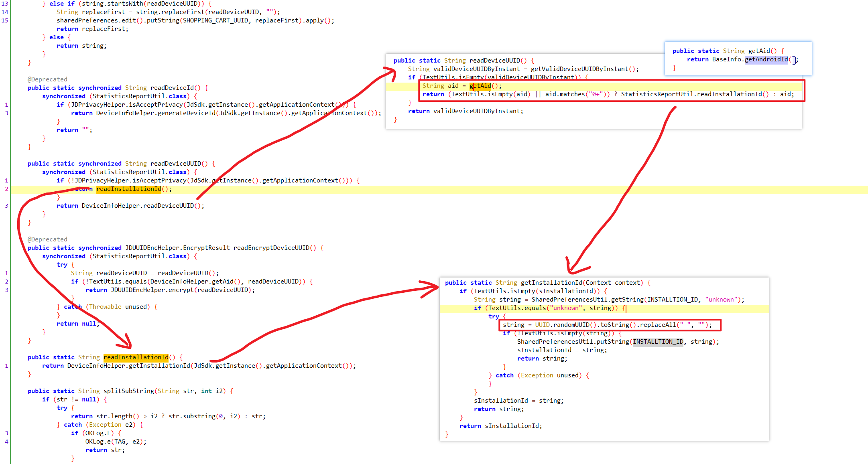Click the sharedPreferences.edit() call
The width and height of the screenshot is (868, 464).
pos(100,20)
